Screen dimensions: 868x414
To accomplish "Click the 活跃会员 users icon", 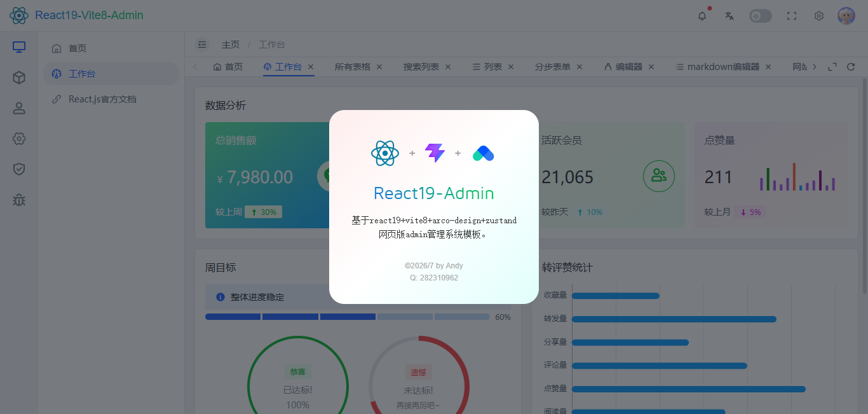I will point(659,176).
